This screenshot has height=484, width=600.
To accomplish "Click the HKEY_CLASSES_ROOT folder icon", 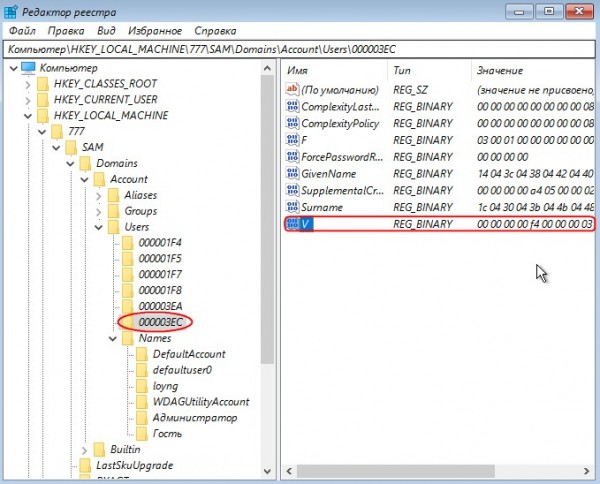I will (x=42, y=84).
